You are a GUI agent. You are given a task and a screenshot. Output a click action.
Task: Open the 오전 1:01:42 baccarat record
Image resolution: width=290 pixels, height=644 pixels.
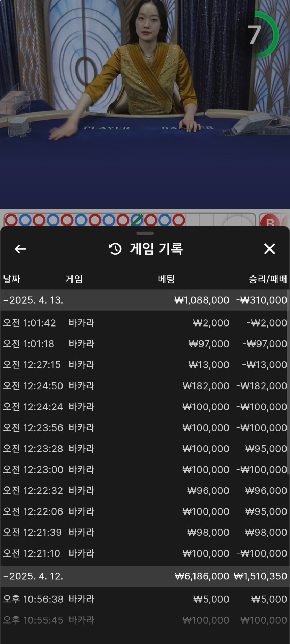(145, 323)
